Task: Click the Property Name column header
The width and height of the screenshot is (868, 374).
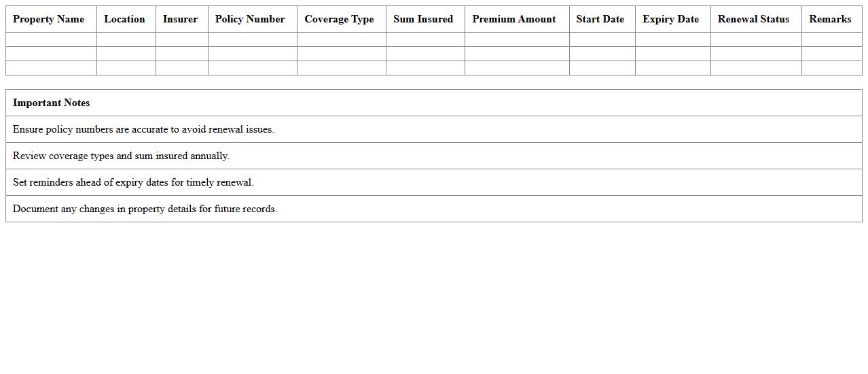Action: click(51, 19)
